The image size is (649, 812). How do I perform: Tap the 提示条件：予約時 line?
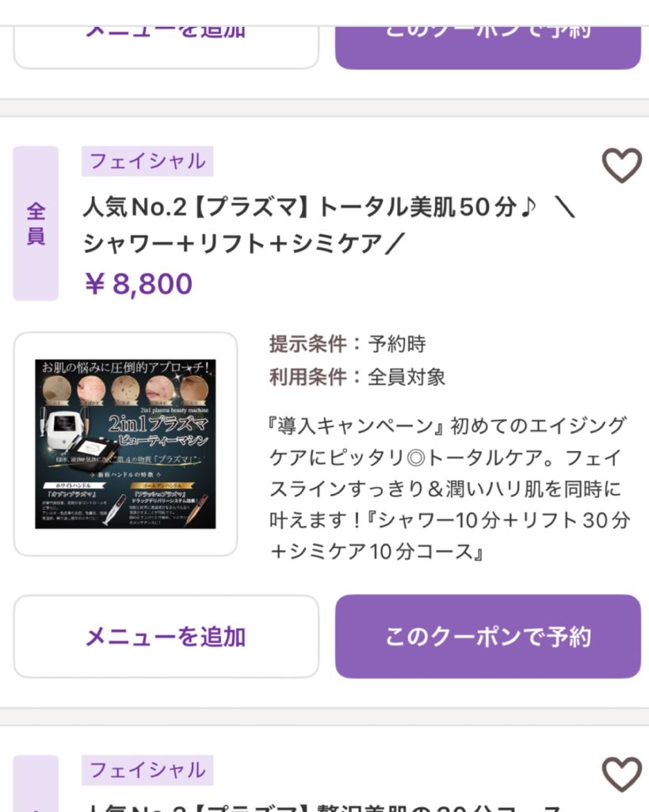tap(347, 344)
